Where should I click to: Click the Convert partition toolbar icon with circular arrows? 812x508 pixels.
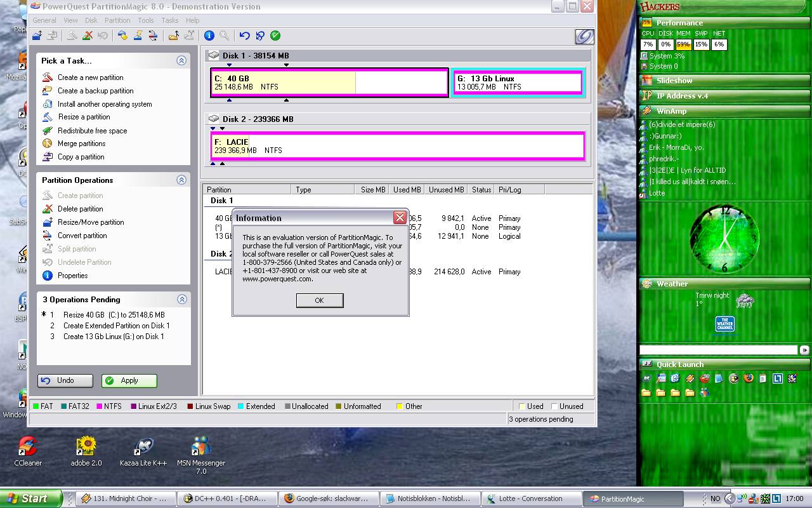153,36
